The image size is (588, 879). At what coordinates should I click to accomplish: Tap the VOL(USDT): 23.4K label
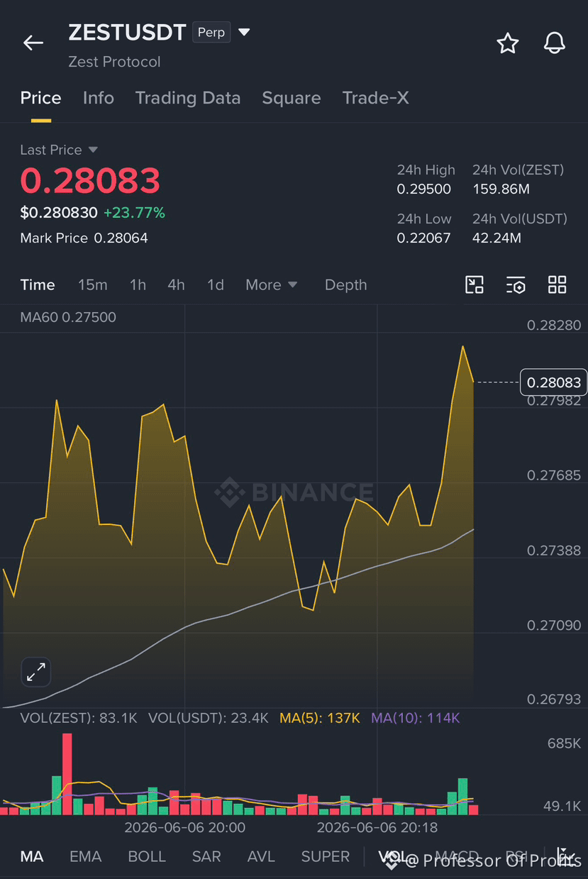209,718
